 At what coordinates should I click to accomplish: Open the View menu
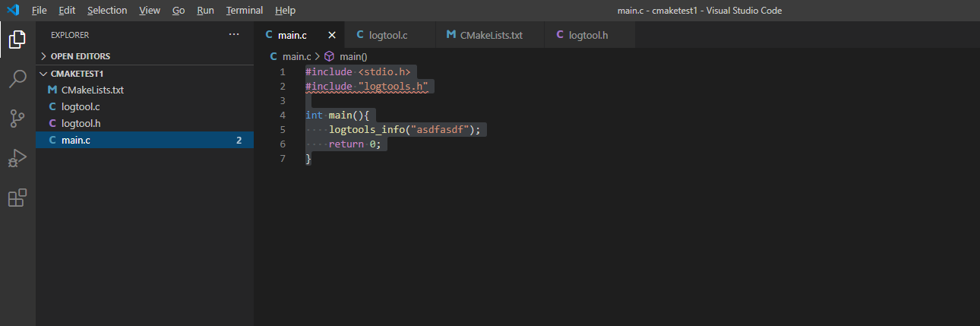pyautogui.click(x=150, y=11)
